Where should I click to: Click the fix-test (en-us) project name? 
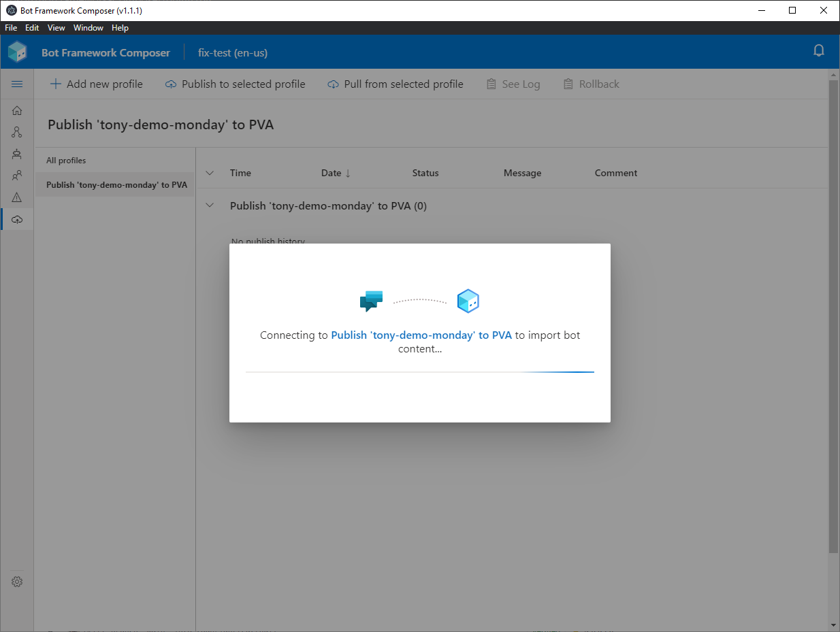233,52
